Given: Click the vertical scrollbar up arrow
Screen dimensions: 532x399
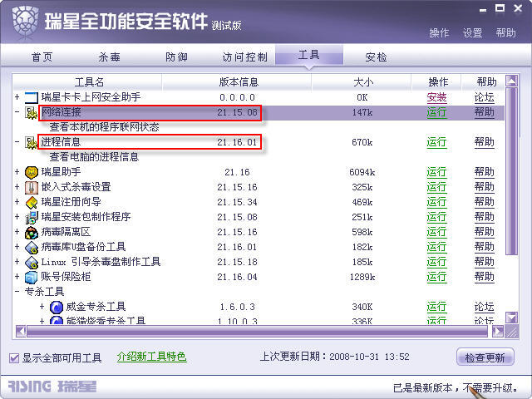Looking at the screenshot, I should [x=512, y=81].
